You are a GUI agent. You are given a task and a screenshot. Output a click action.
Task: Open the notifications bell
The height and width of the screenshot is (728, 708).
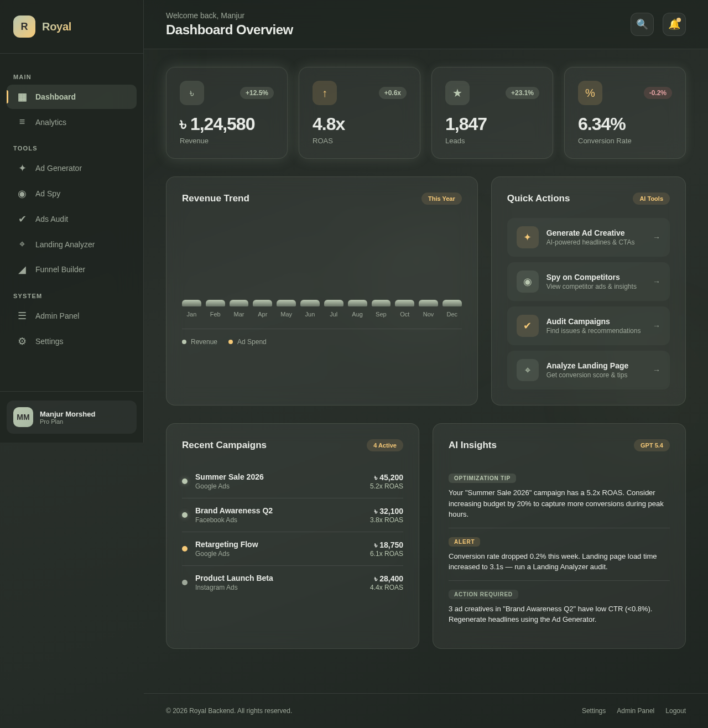674,24
